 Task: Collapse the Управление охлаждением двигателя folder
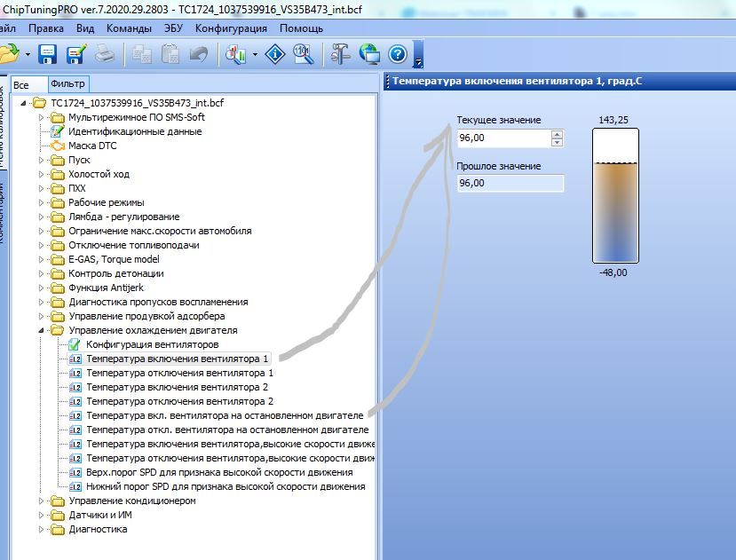pos(42,330)
